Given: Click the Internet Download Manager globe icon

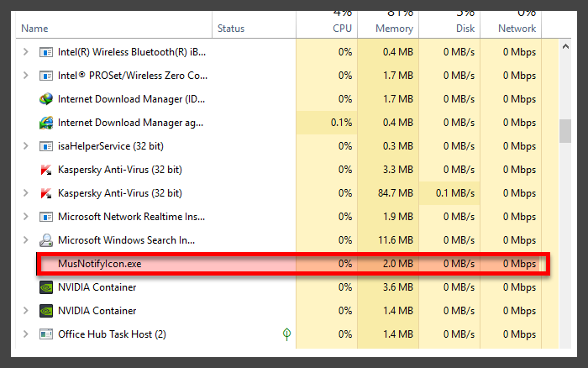Looking at the screenshot, I should 46,99.
